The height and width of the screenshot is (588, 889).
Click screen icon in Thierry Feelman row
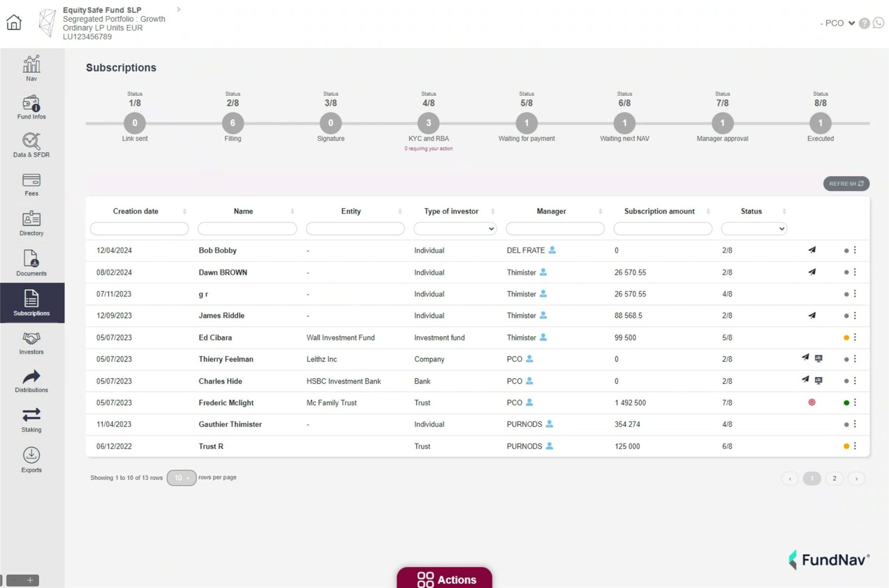click(x=818, y=358)
